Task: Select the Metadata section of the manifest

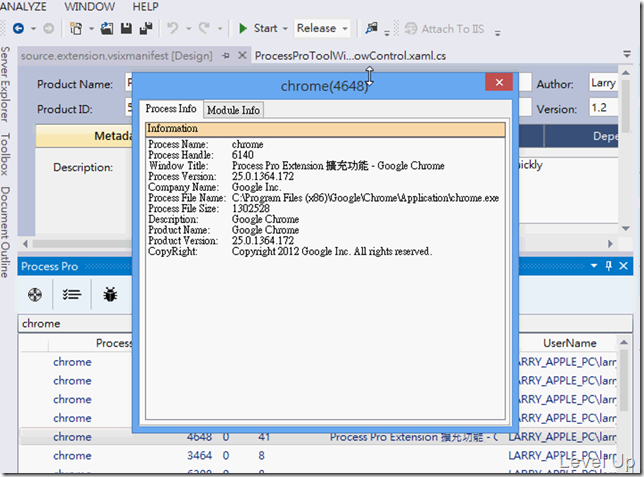Action: [x=84, y=136]
